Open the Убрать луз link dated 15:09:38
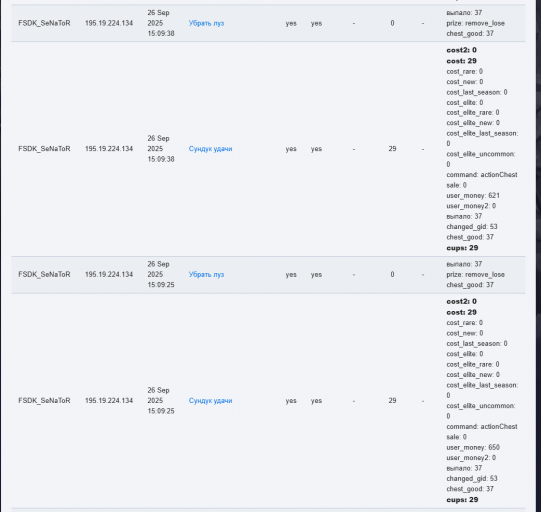 [206, 23]
